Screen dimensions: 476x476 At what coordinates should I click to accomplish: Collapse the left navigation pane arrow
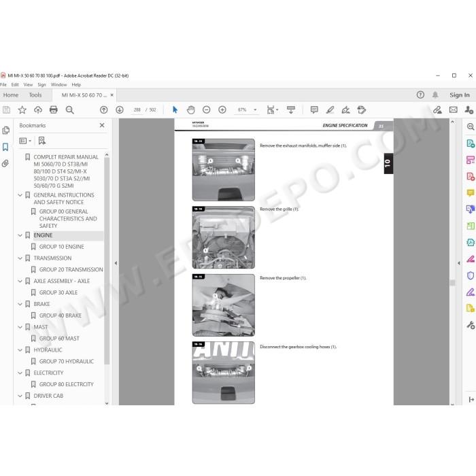click(x=116, y=263)
